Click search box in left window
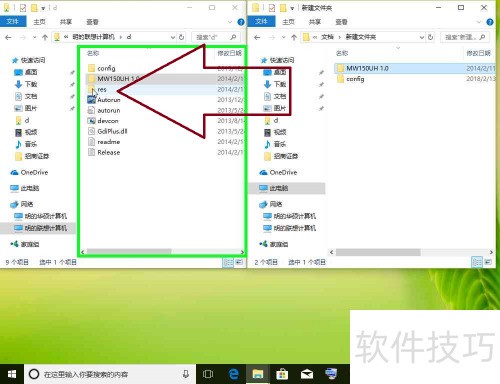500x384 pixels. pyautogui.click(x=216, y=37)
